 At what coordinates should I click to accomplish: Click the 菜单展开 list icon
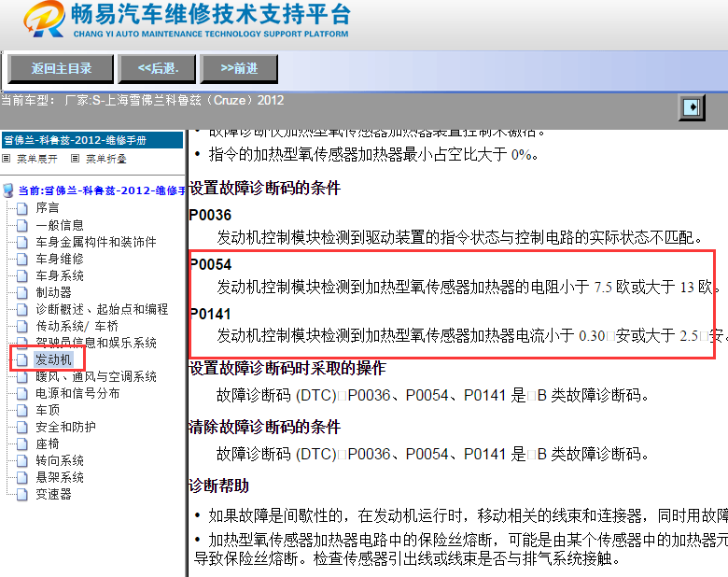coord(6,159)
